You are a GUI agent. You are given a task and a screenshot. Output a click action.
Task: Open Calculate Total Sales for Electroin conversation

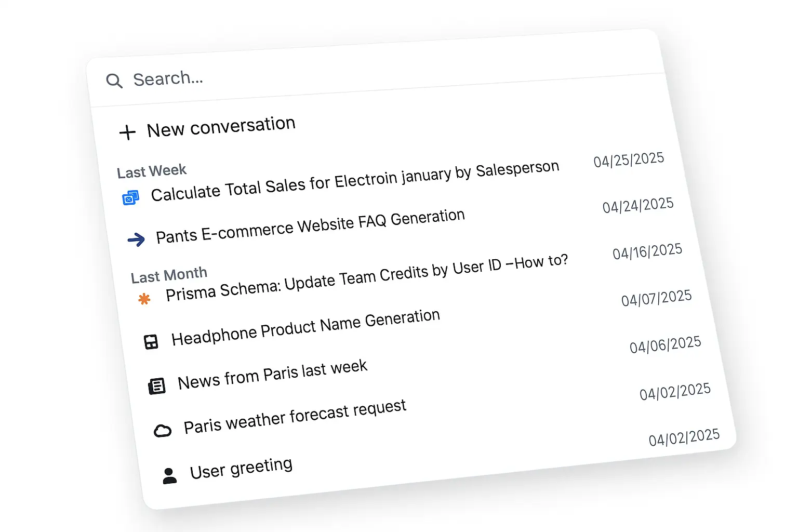pos(355,181)
